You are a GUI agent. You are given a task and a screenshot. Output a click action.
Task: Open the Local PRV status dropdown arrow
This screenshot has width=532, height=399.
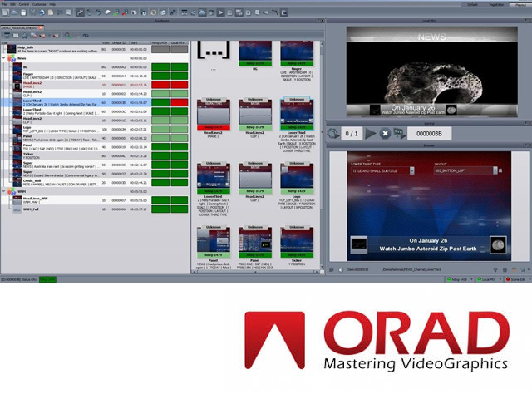click(x=500, y=279)
